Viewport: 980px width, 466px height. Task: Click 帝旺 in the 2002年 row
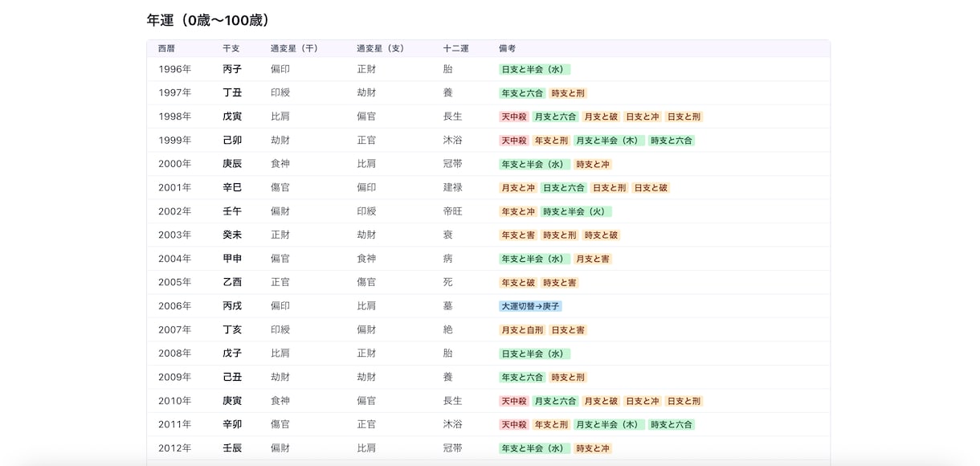[x=453, y=211]
